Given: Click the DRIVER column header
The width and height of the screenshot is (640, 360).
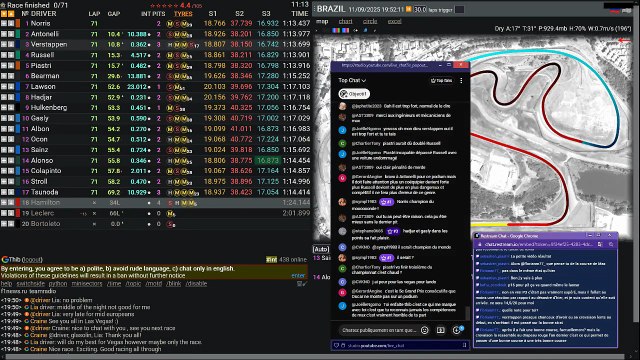Looking at the screenshot, I should click(x=44, y=13).
